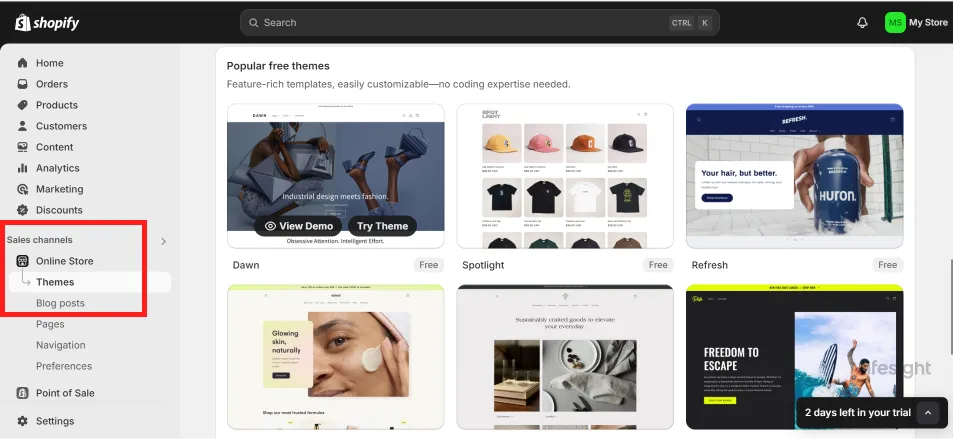Click the Free badge beside Spotlight
This screenshot has width=953, height=439.
pos(658,265)
